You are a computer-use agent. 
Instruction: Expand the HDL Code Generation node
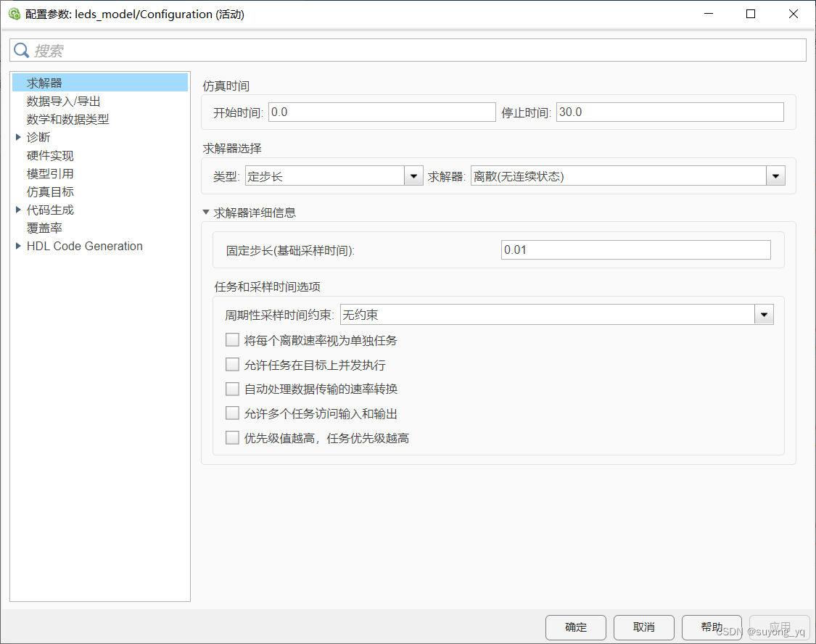point(18,246)
